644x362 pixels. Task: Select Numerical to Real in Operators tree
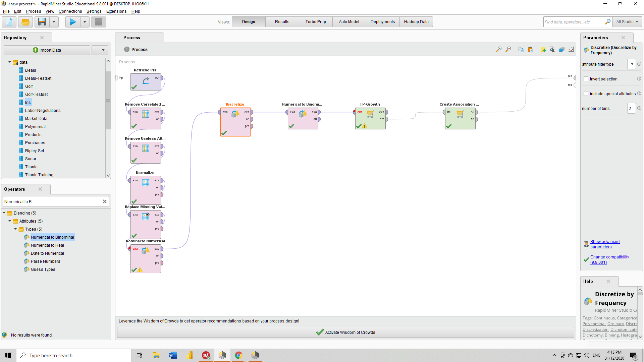tap(47, 245)
